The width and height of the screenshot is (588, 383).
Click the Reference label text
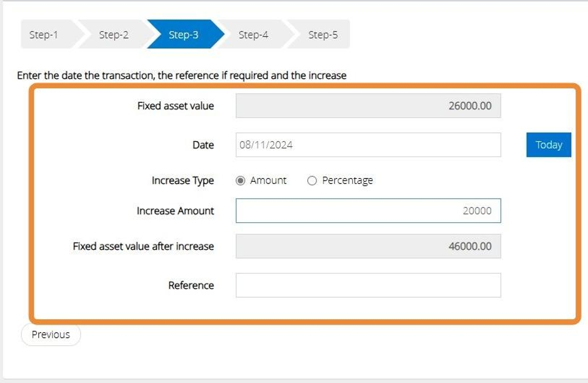point(191,285)
